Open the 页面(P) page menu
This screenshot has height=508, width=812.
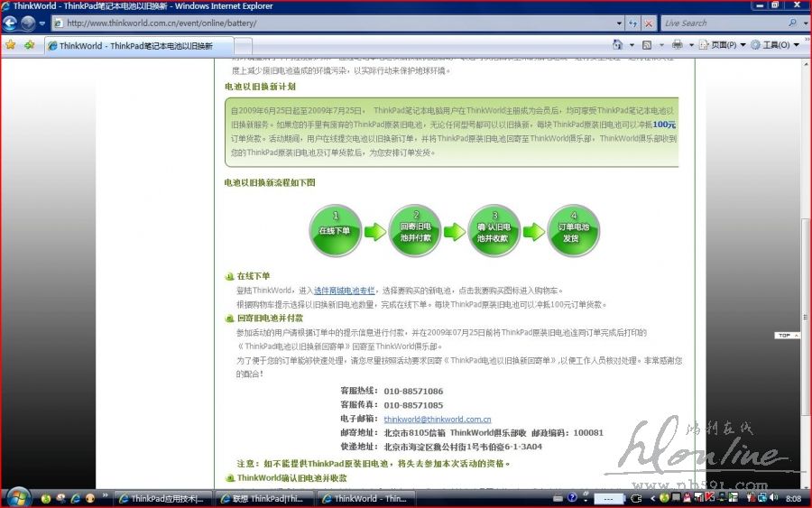pos(723,46)
